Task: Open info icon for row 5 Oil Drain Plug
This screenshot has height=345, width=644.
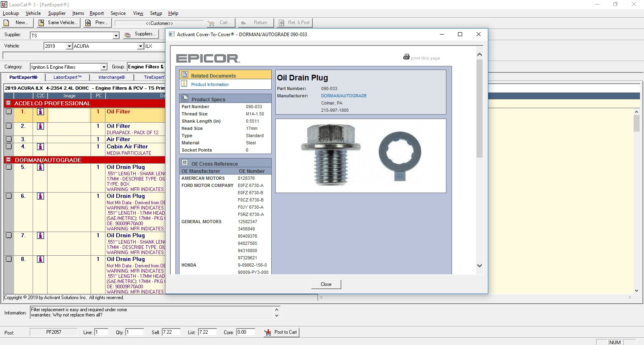Action: tap(40, 167)
